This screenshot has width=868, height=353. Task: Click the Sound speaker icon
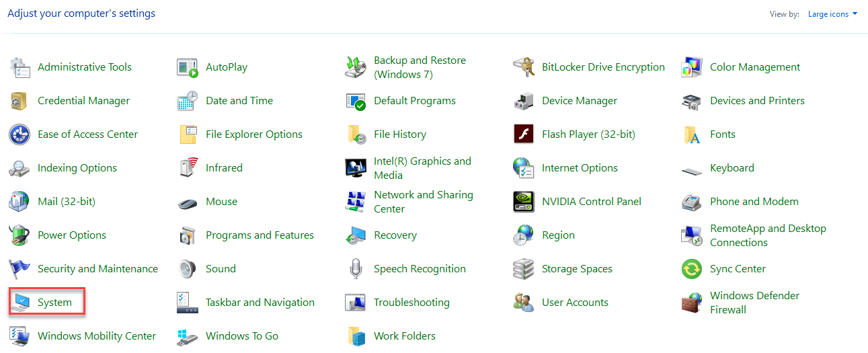click(x=187, y=269)
